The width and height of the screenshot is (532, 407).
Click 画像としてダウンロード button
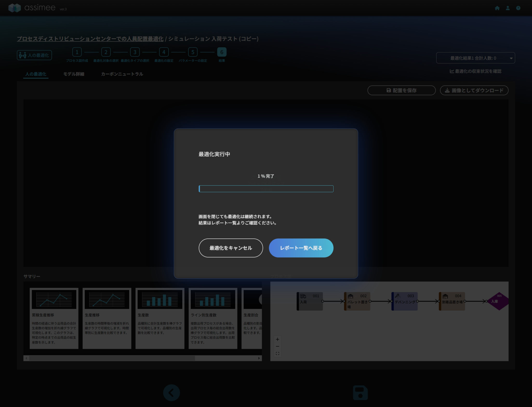pyautogui.click(x=474, y=90)
